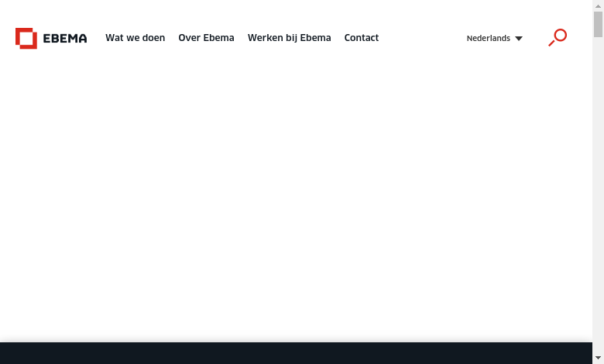Click the EBEMA wordmark text in the header
This screenshot has height=364, width=604.
pyautogui.click(x=65, y=38)
